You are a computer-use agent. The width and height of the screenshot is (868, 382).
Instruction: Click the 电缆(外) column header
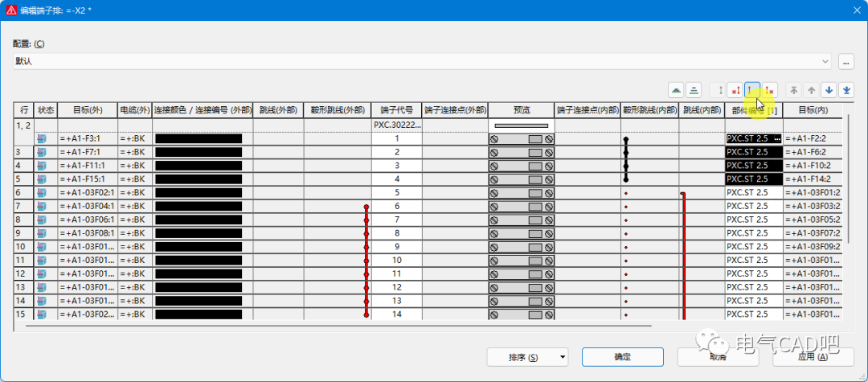(135, 110)
